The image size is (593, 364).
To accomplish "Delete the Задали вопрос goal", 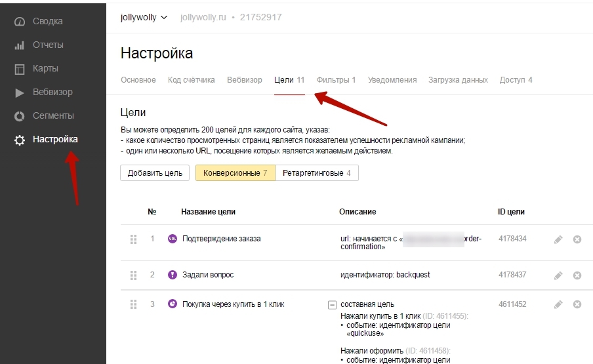I will [577, 275].
